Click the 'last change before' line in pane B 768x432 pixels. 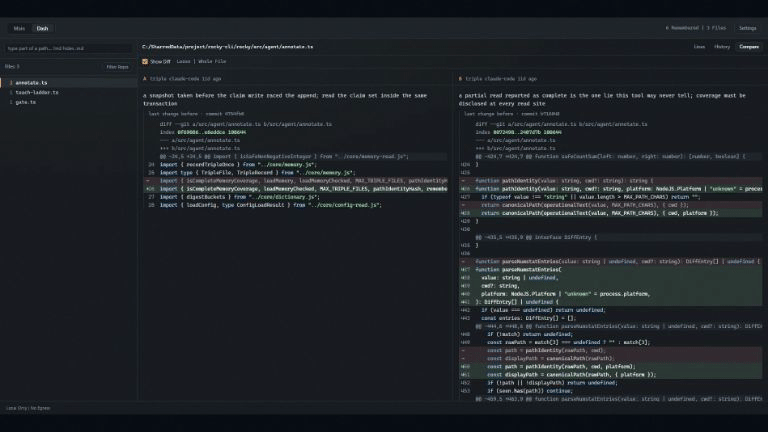click(512, 114)
